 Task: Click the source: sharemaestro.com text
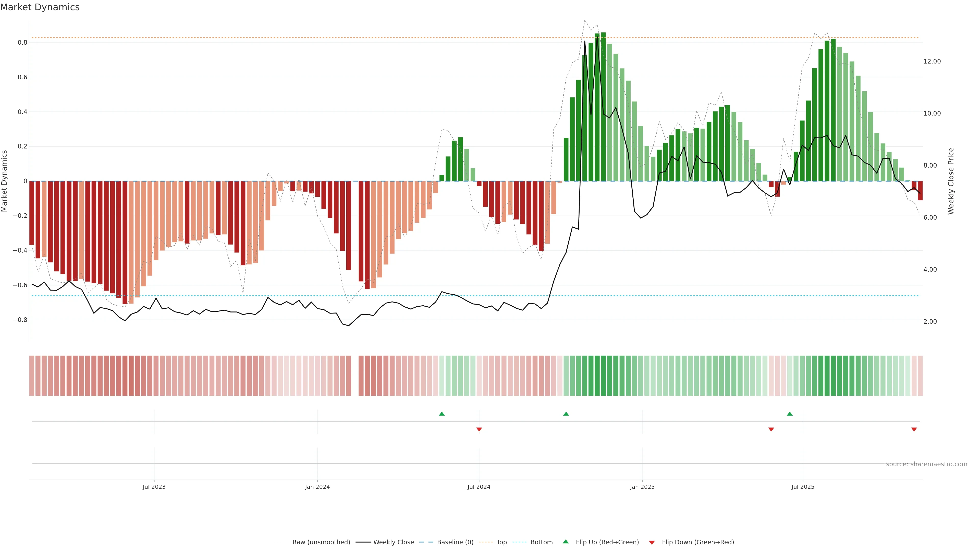point(926,464)
